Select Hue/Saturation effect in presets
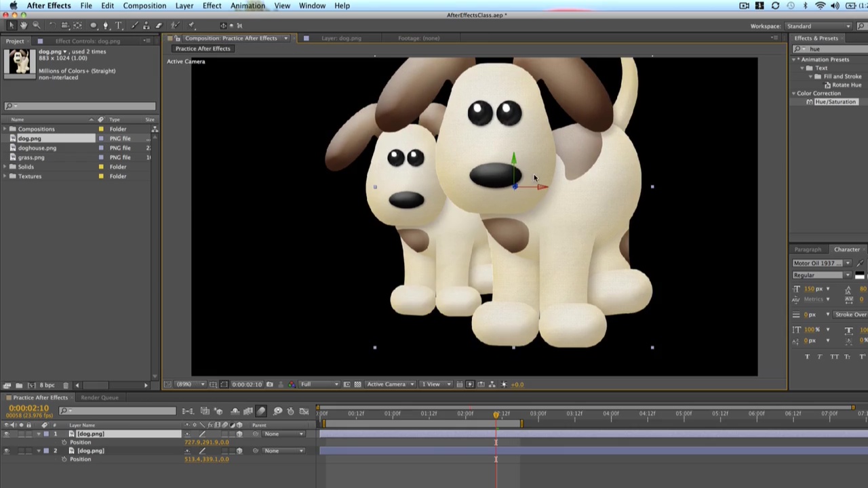The image size is (868, 488). click(x=835, y=102)
